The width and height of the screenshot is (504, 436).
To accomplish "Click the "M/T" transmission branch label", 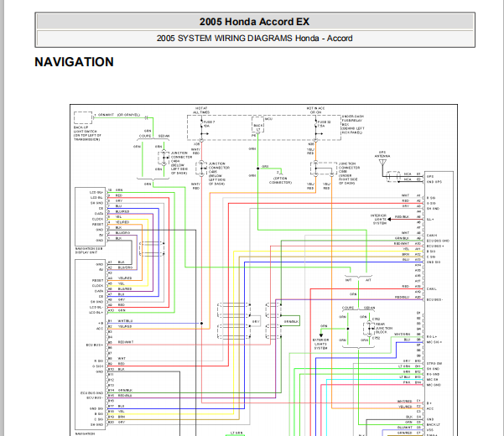I will (x=348, y=280).
